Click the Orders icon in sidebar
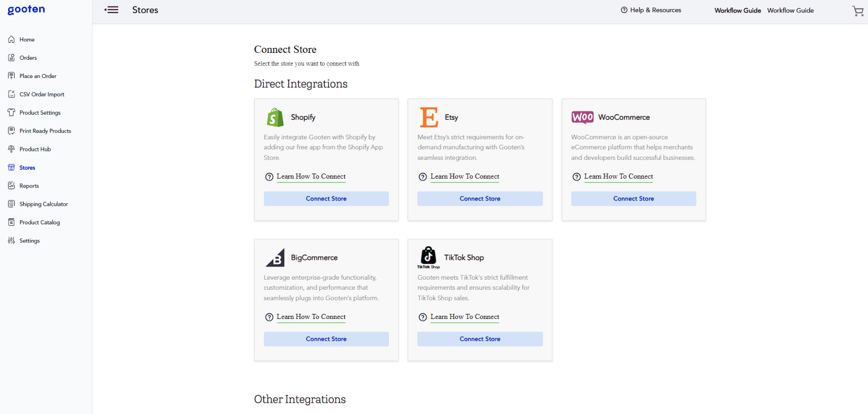This screenshot has height=414, width=868. point(12,57)
